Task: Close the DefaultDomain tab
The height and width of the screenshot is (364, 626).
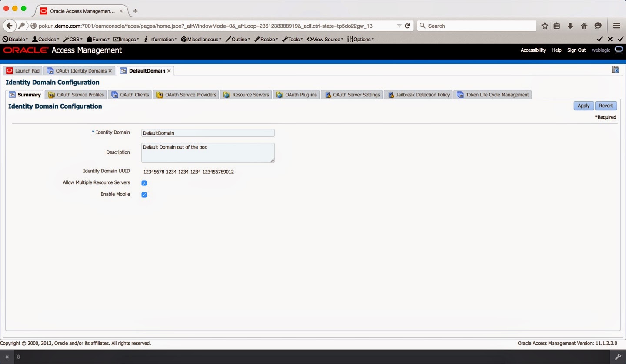Action: (169, 71)
